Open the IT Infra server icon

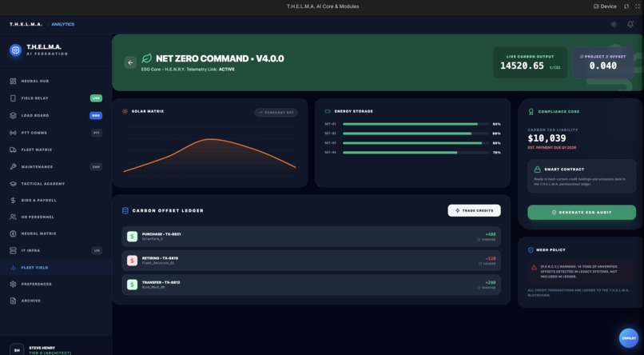coord(13,250)
